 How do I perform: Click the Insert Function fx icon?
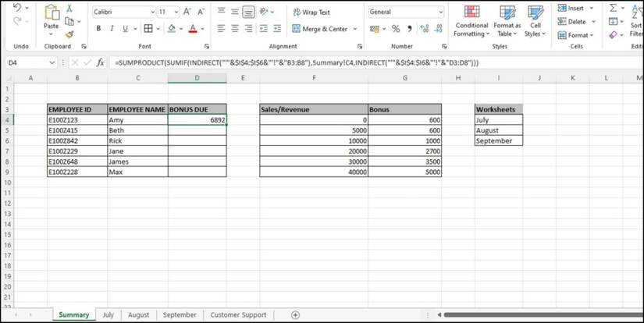tap(100, 62)
